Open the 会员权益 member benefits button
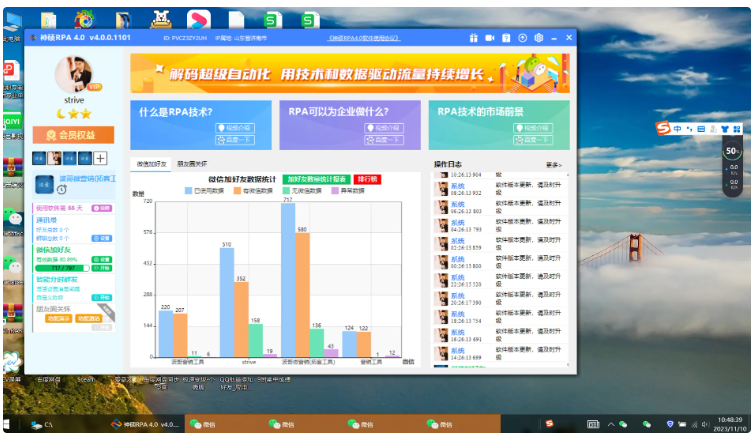Image resolution: width=754 pixels, height=438 pixels. (74, 135)
